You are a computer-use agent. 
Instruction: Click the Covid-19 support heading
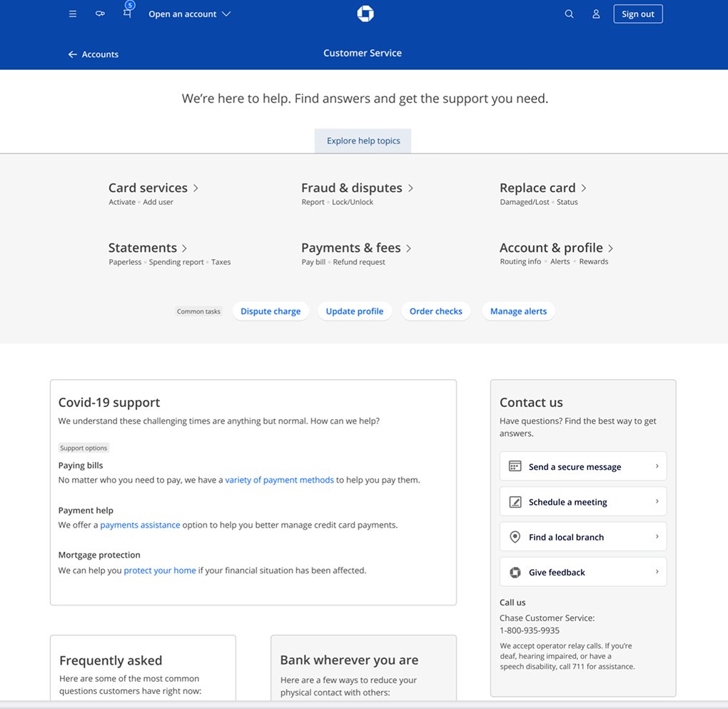click(x=109, y=403)
